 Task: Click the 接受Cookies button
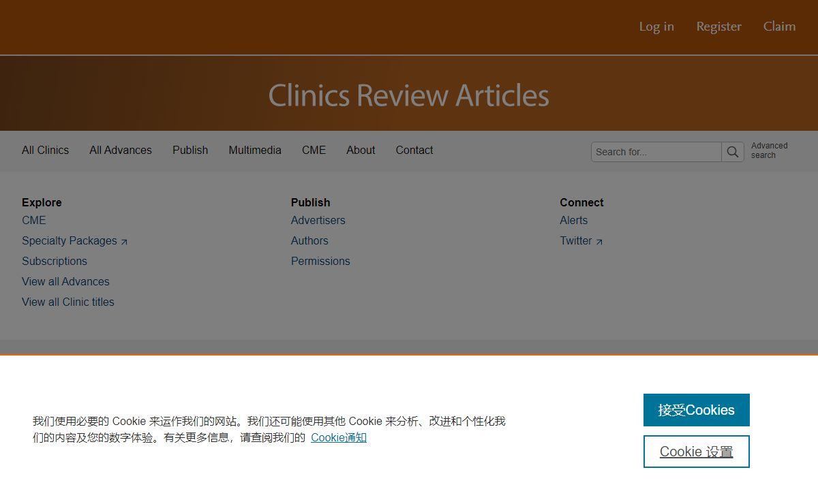coord(697,410)
